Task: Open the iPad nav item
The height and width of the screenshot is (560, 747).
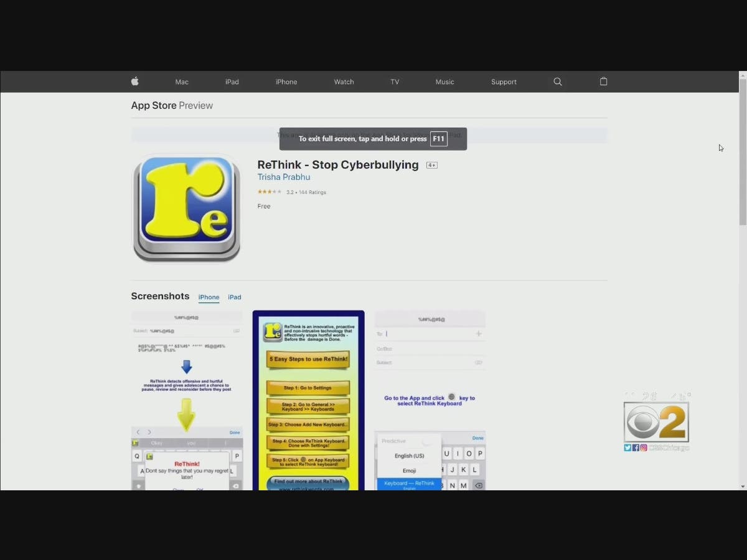Action: [x=232, y=82]
